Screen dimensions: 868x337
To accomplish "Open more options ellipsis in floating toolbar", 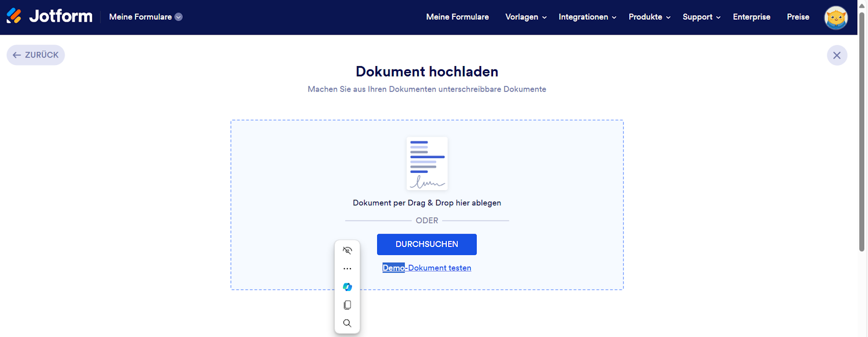I will tap(347, 269).
